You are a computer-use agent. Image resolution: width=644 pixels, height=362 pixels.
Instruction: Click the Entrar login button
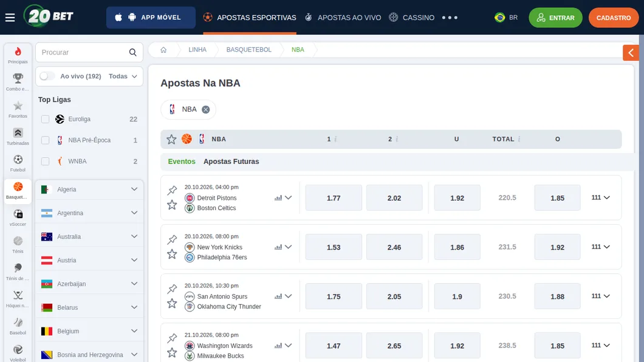click(555, 18)
